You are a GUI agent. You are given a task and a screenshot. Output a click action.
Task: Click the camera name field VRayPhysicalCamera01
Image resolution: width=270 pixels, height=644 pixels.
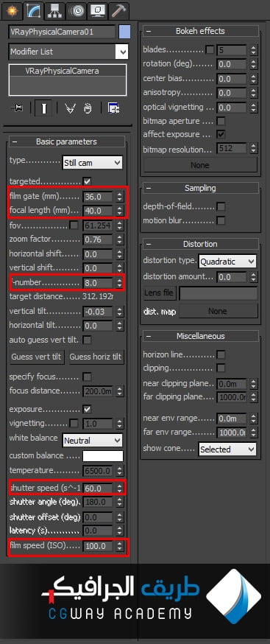pos(62,32)
